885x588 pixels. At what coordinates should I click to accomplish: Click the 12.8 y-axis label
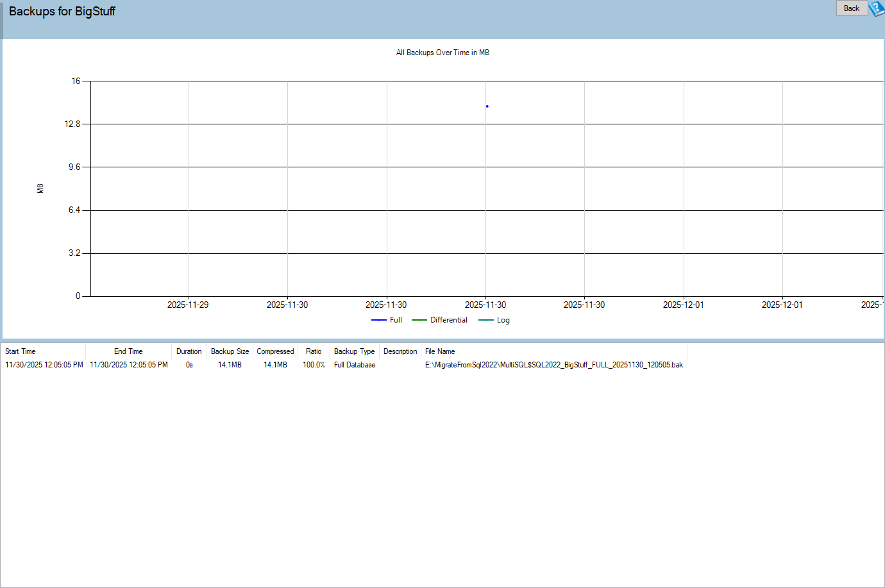click(x=72, y=124)
